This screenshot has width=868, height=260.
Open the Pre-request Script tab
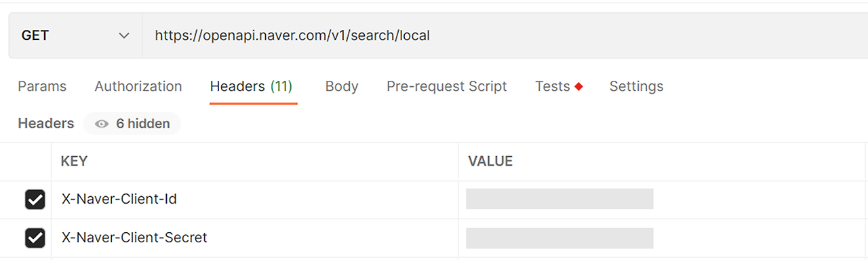[x=447, y=86]
